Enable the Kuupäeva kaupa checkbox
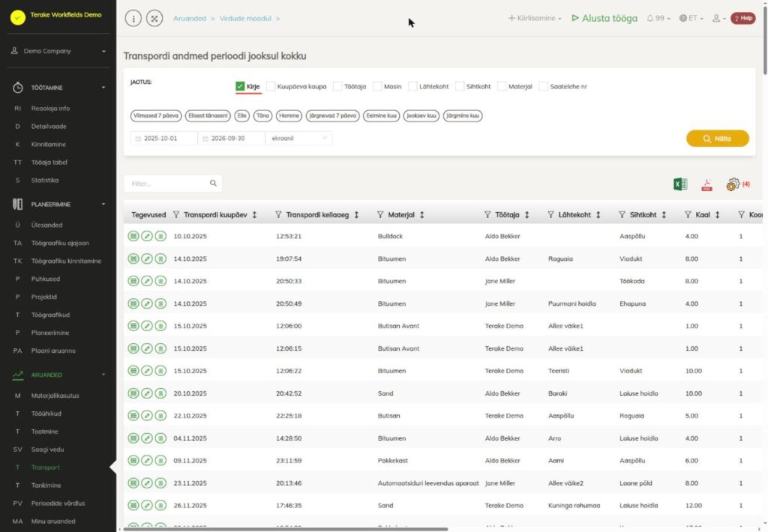768x532 pixels. coord(271,86)
